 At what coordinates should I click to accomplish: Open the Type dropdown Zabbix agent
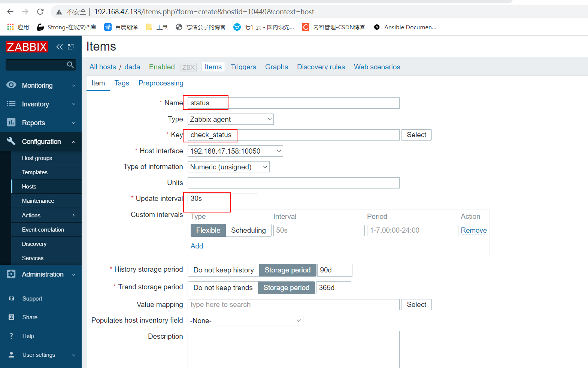point(231,119)
